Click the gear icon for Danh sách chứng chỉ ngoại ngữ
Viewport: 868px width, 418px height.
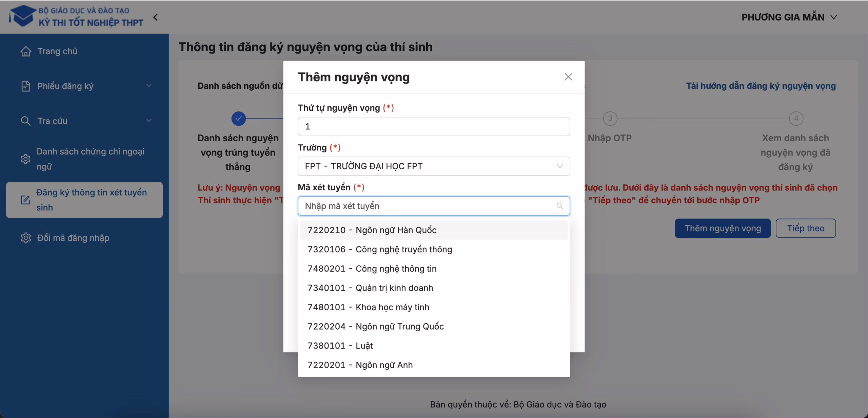point(25,159)
